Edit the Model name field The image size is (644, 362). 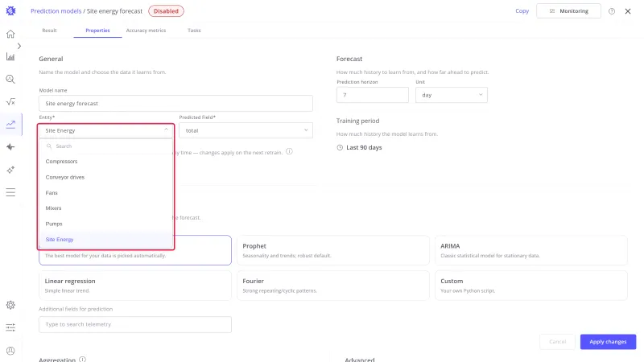point(175,104)
